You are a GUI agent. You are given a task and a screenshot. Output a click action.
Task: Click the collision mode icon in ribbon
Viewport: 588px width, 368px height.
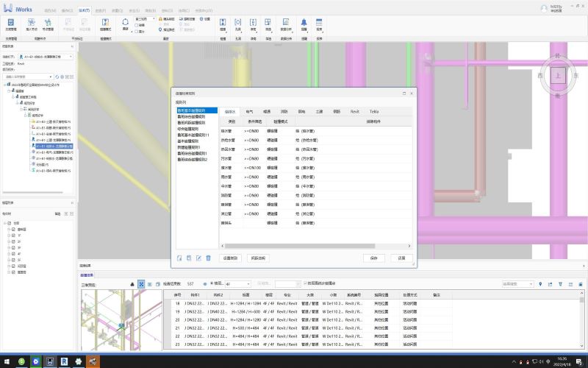coord(105,23)
